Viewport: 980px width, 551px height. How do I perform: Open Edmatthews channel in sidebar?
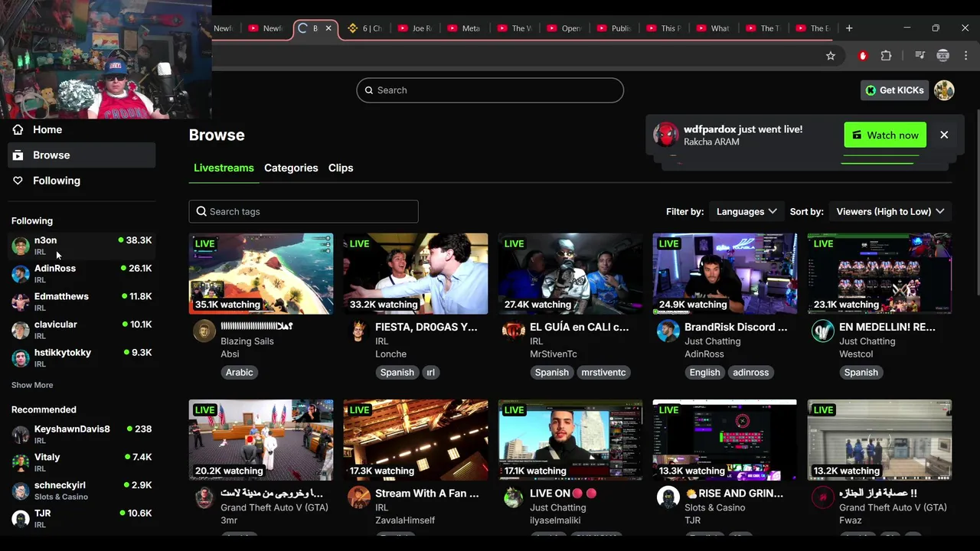click(x=82, y=302)
